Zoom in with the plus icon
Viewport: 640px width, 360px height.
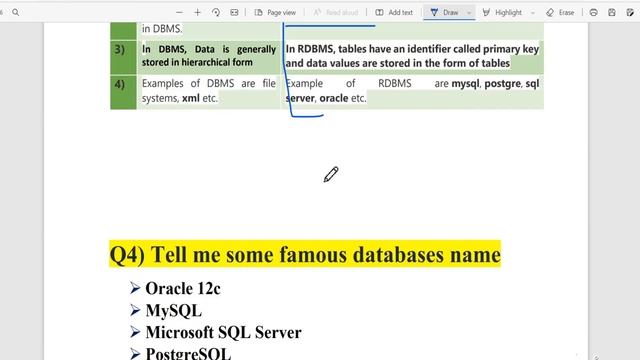click(198, 13)
